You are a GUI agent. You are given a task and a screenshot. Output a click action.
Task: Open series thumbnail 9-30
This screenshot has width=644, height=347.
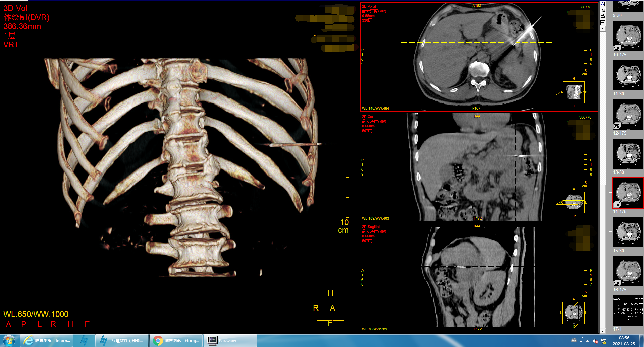click(628, 7)
